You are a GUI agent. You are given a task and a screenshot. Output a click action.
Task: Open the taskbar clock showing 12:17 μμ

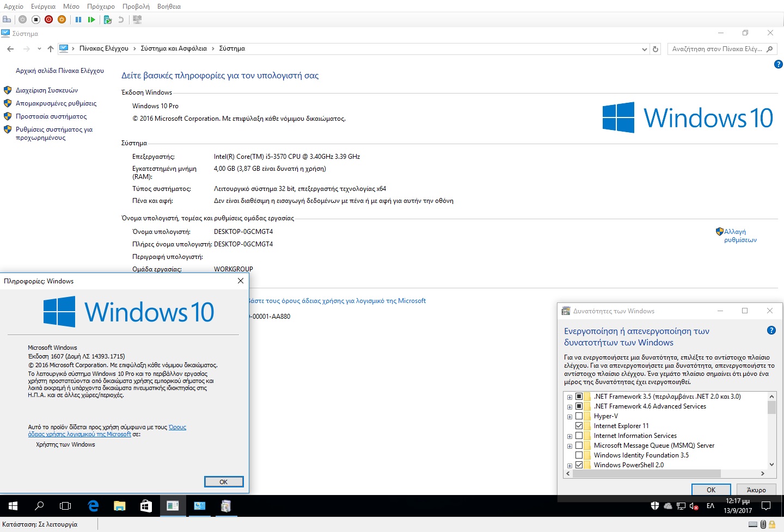(738, 506)
